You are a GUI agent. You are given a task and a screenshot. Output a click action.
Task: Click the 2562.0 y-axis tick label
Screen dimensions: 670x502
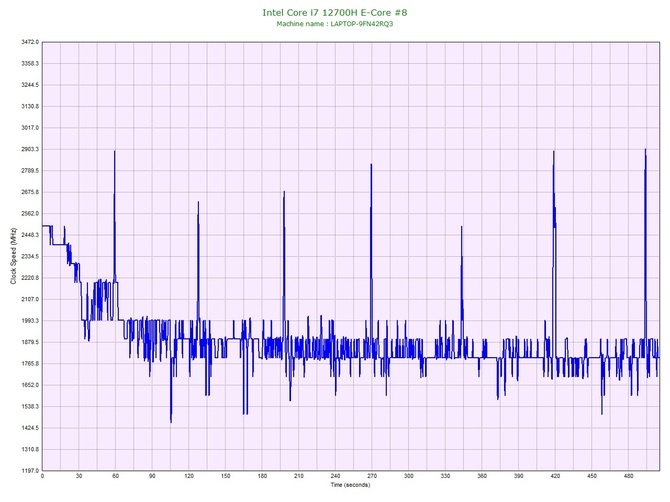[30, 214]
